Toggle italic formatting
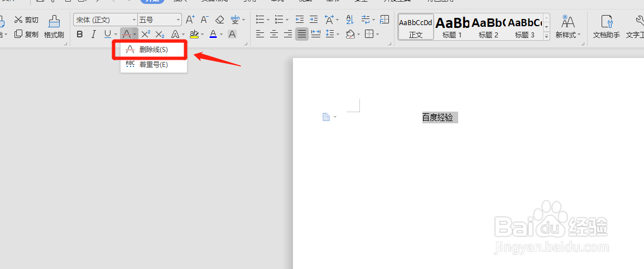This screenshot has width=644, height=269. 94,34
